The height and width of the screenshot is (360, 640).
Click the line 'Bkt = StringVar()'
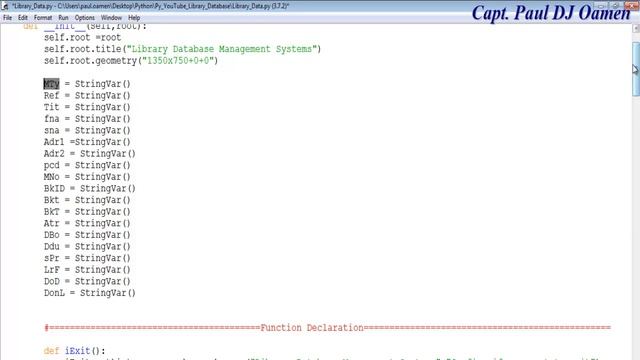(x=87, y=200)
